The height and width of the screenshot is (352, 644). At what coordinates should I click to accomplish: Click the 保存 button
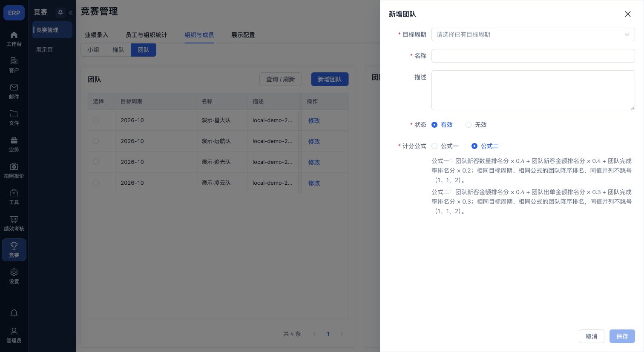[622, 336]
